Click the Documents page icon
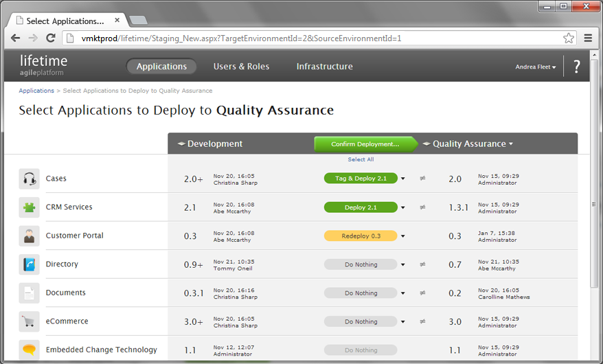603x364 pixels. (30, 293)
